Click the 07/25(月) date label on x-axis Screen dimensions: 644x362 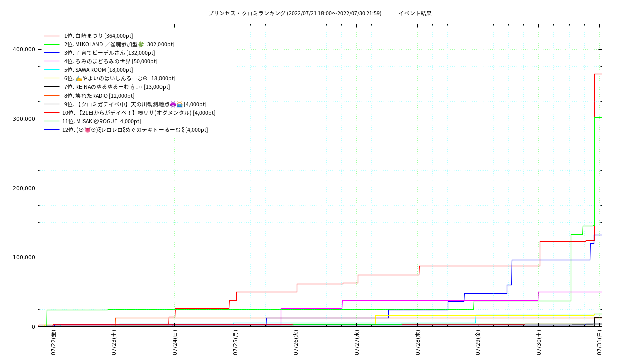(x=235, y=343)
